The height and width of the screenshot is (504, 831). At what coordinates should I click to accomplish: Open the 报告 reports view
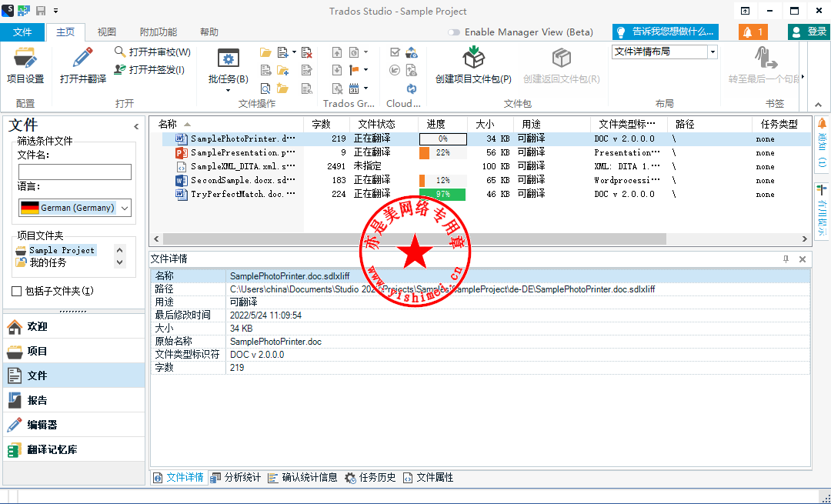coord(74,400)
